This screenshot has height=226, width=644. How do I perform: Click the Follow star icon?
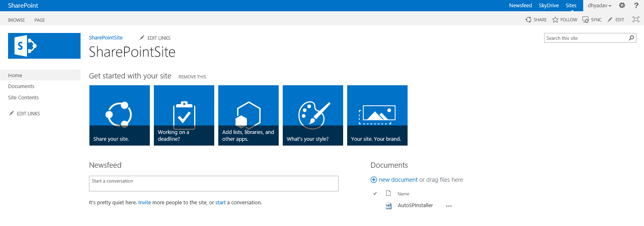click(555, 20)
